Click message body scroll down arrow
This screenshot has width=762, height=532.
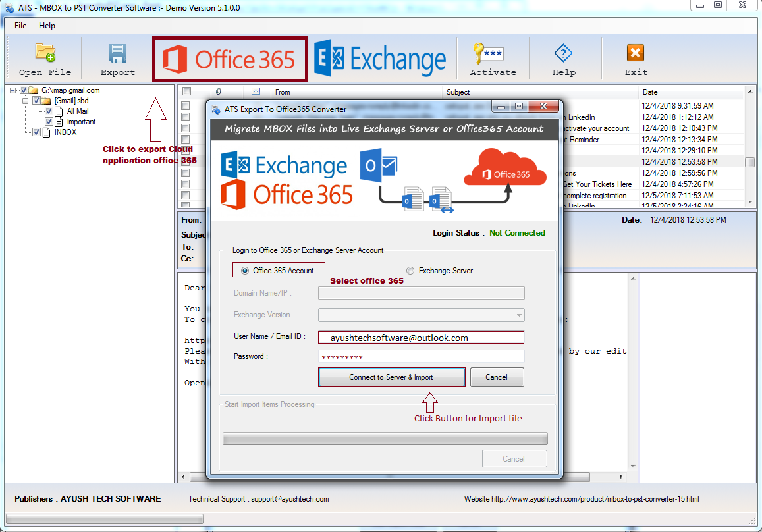tap(633, 466)
